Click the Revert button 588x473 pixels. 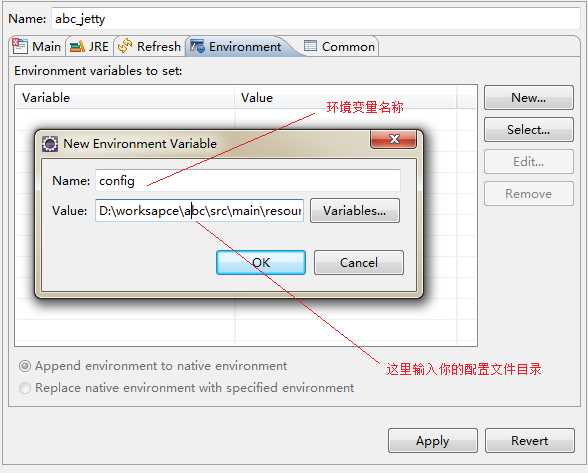(x=530, y=440)
